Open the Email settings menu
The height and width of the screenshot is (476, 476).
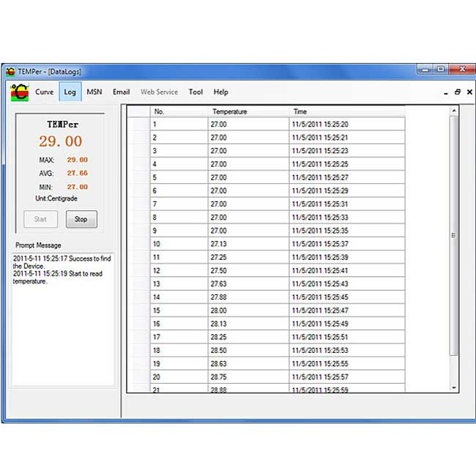click(121, 92)
